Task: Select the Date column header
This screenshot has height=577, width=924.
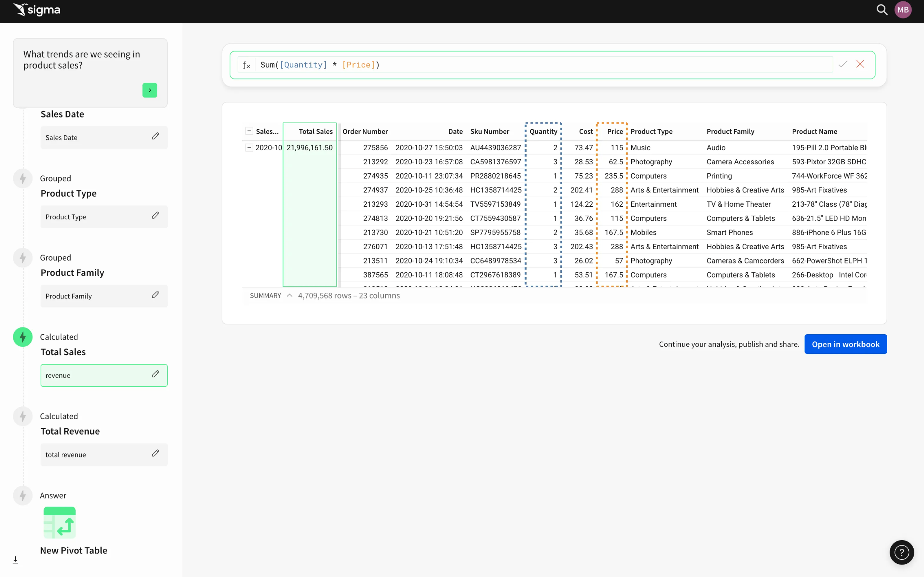Action: point(455,131)
